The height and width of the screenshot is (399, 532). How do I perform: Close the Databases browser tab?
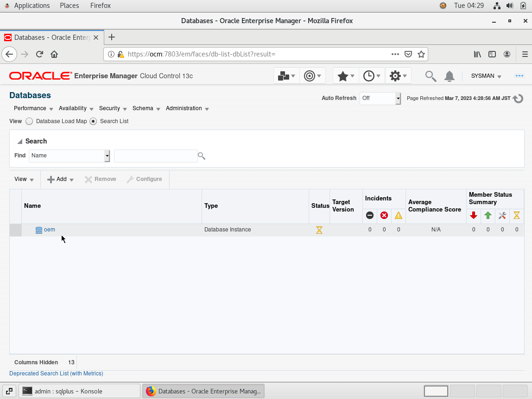coord(96,37)
